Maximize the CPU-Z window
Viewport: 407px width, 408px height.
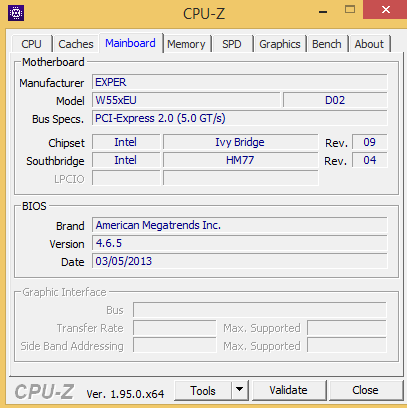tap(350, 10)
